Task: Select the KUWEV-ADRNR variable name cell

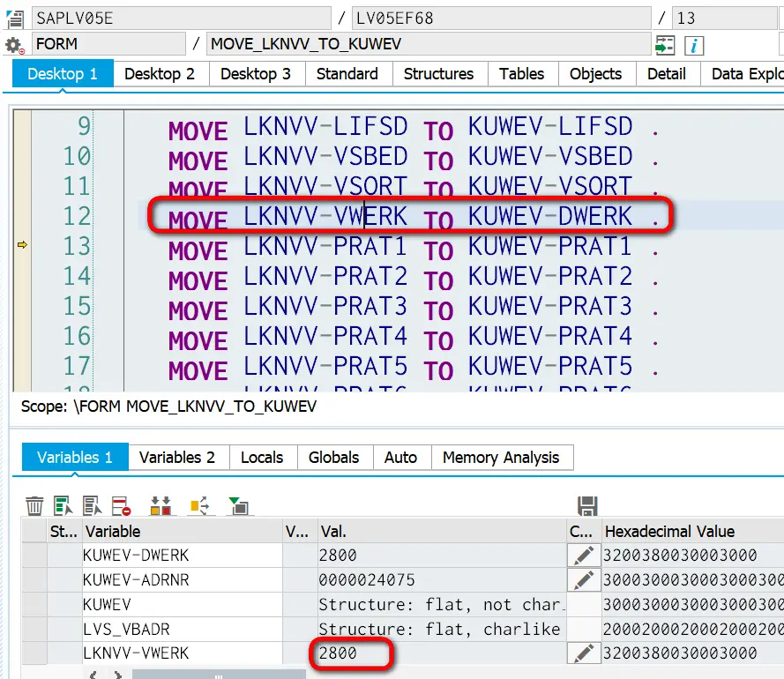Action: pos(182,579)
